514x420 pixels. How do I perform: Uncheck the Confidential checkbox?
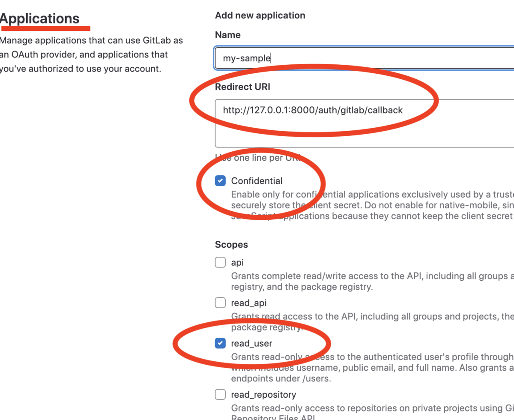click(x=220, y=181)
